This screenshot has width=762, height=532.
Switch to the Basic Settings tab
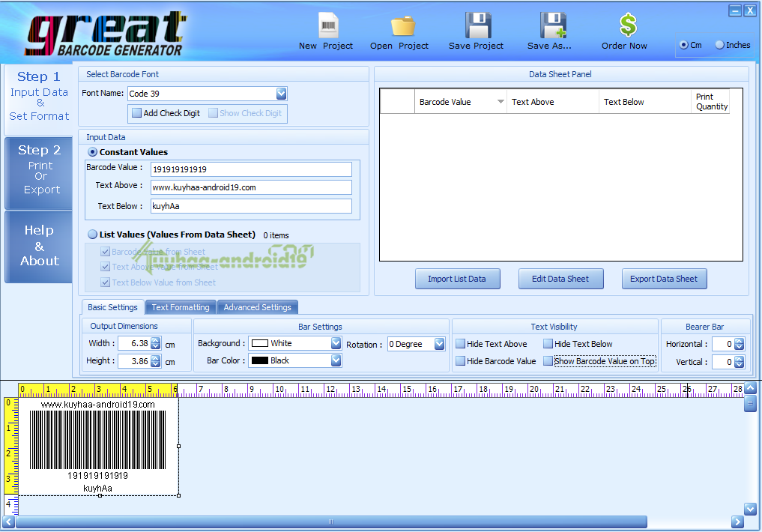click(112, 307)
